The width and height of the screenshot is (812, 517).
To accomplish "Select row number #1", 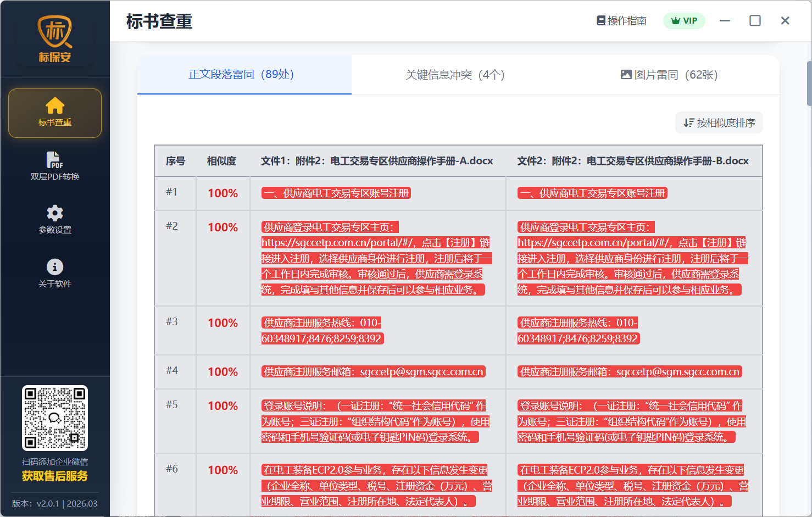I will tap(172, 192).
